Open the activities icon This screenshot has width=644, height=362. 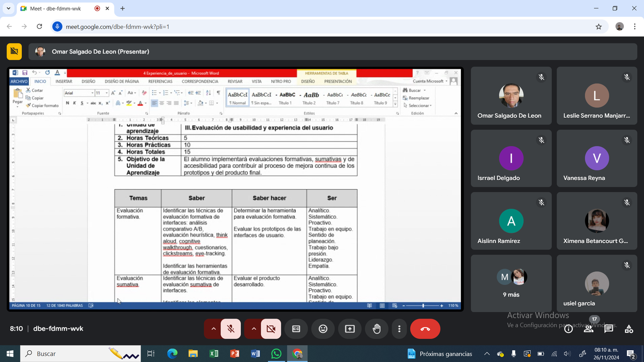tap(629, 329)
